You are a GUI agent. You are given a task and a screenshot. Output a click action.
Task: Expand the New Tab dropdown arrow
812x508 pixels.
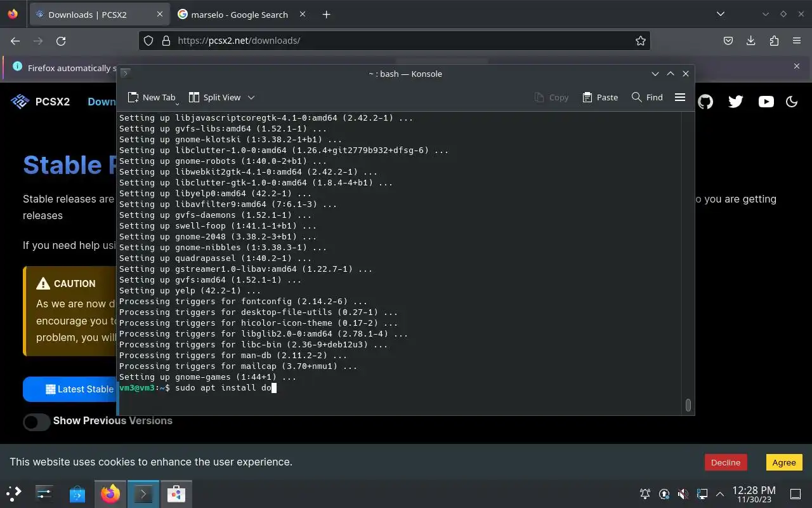(177, 103)
